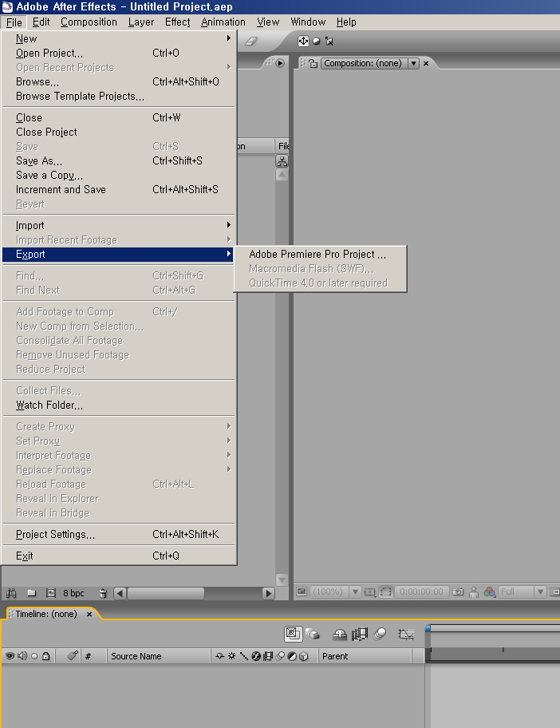Toggle the Motion Blur enable switch

click(x=380, y=634)
